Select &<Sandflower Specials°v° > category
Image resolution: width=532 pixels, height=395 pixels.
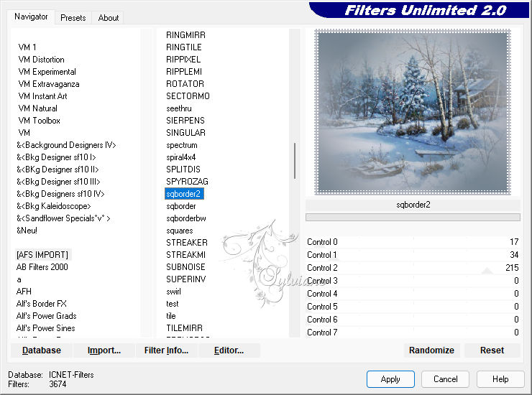tap(63, 218)
